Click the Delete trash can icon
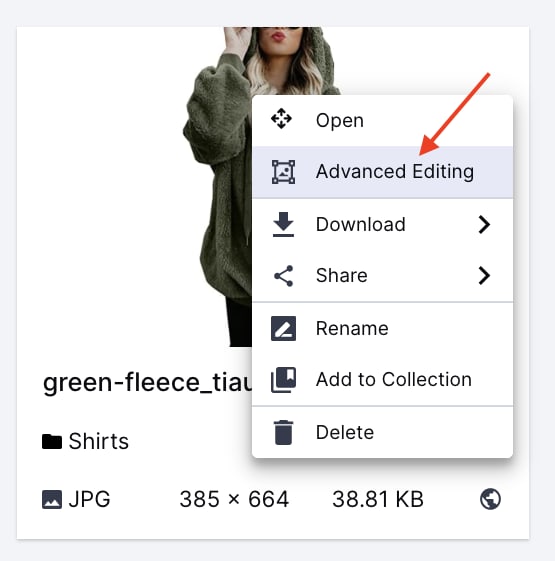 283,432
